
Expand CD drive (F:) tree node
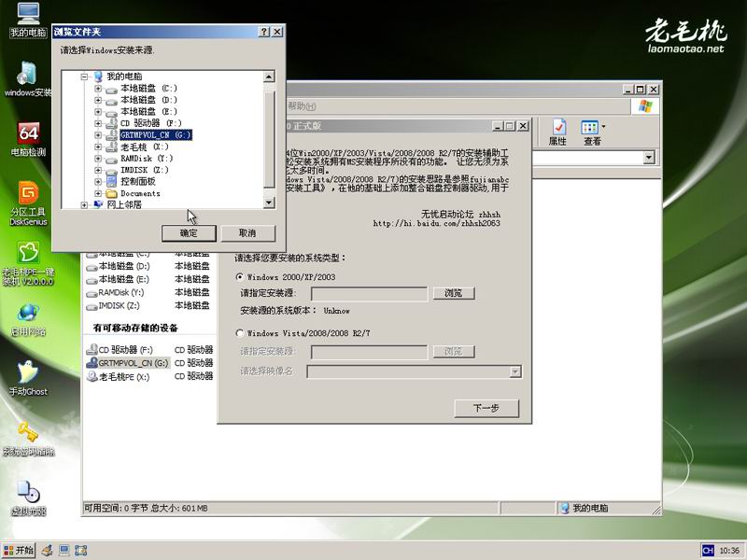click(98, 123)
